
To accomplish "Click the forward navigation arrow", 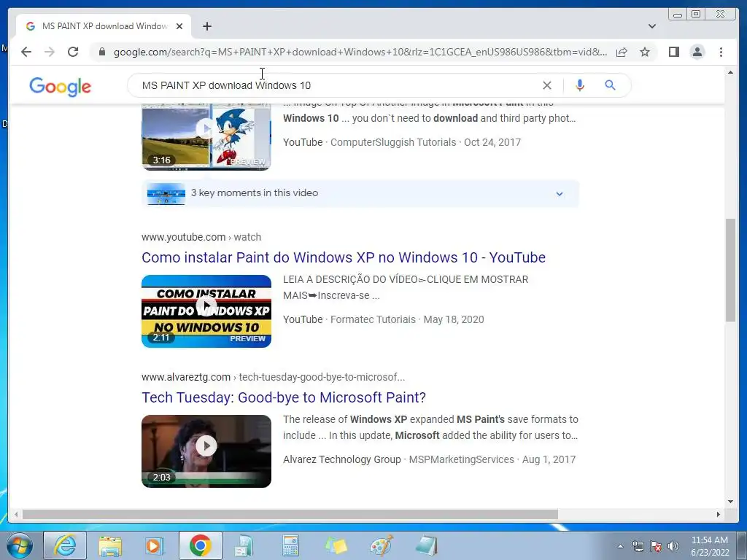I will tap(50, 52).
